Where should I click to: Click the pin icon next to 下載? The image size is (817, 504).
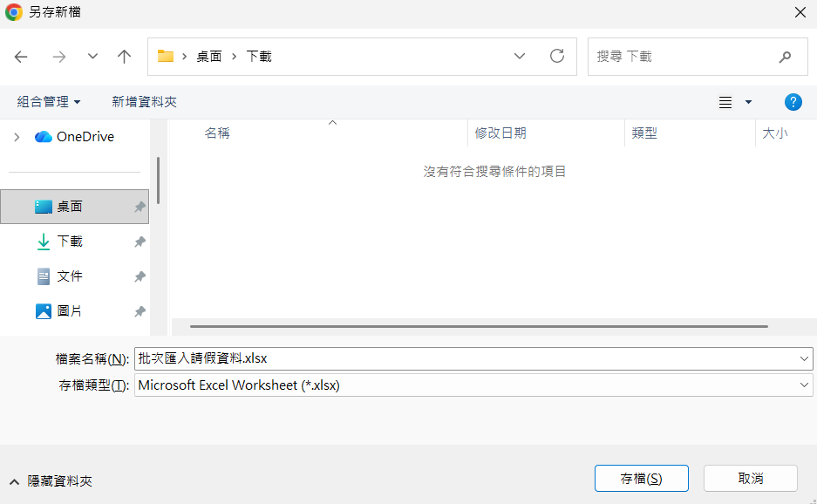point(140,242)
